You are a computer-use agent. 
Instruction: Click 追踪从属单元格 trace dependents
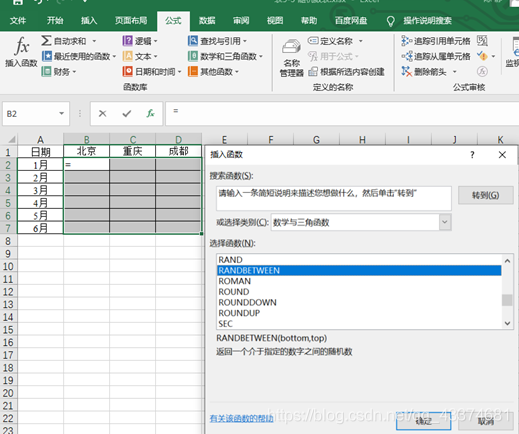436,56
